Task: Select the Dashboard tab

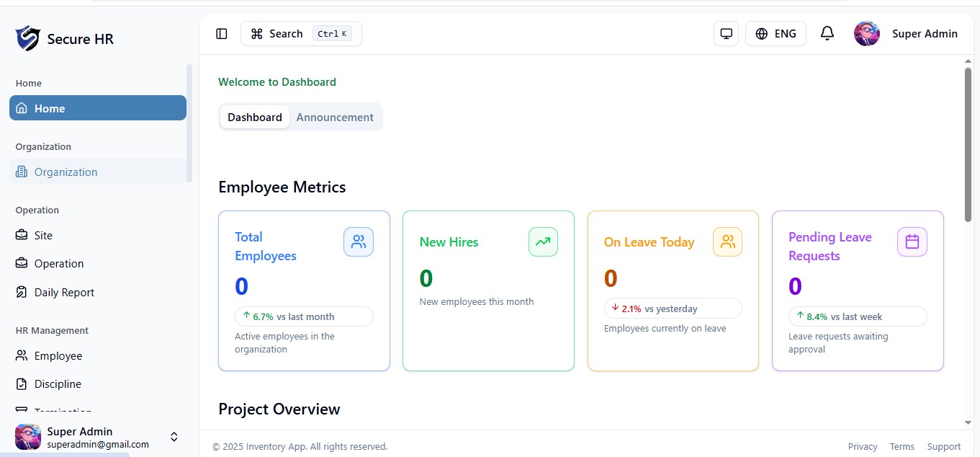Action: 255,117
